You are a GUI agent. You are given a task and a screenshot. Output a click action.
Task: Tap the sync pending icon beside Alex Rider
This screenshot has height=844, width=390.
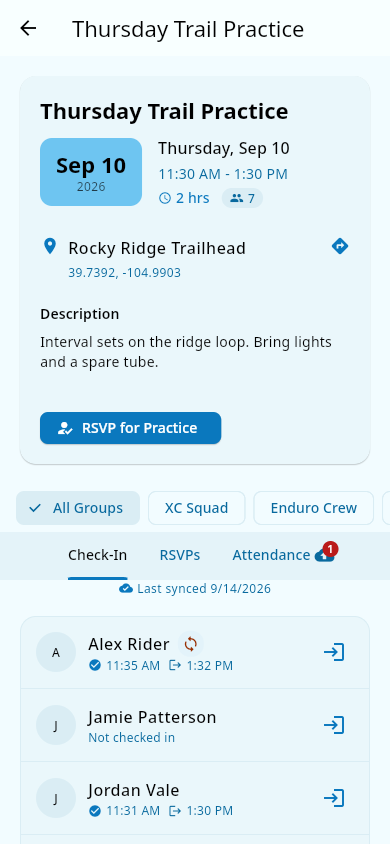pyautogui.click(x=190, y=644)
